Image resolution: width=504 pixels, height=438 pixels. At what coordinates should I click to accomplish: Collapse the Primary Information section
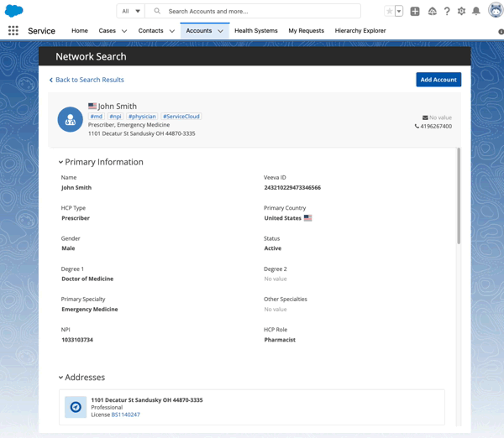[x=61, y=162]
